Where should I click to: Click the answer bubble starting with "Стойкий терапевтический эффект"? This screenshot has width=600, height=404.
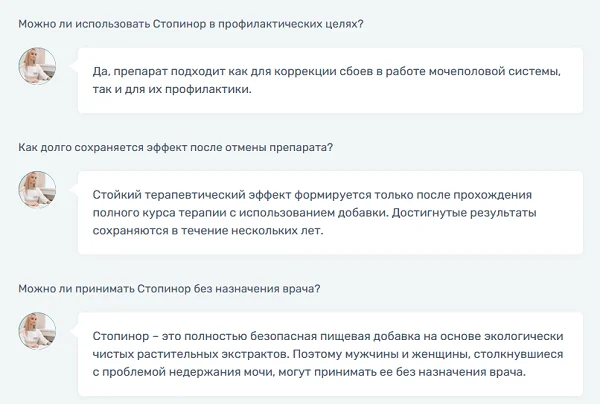pos(330,212)
